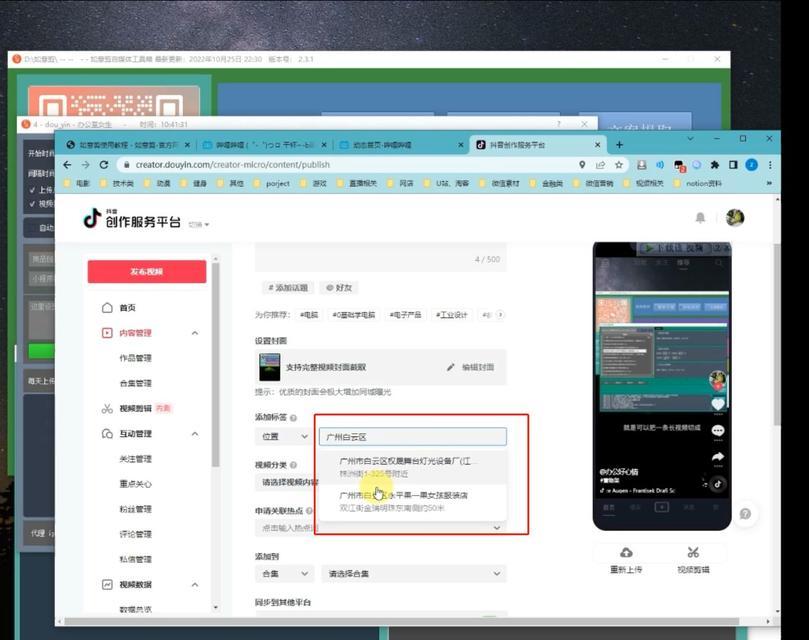Click the location pin icon in address bar
809x640 pixels.
click(582, 165)
